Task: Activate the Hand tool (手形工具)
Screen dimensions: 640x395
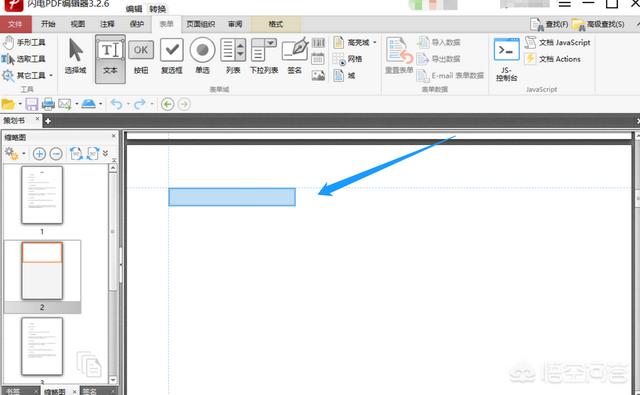Action: click(x=24, y=42)
